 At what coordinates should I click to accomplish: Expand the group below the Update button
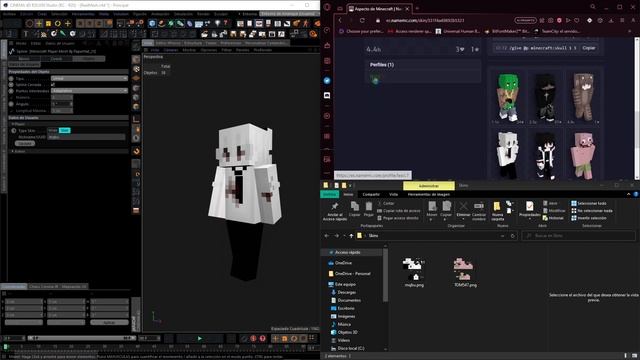pyautogui.click(x=13, y=151)
